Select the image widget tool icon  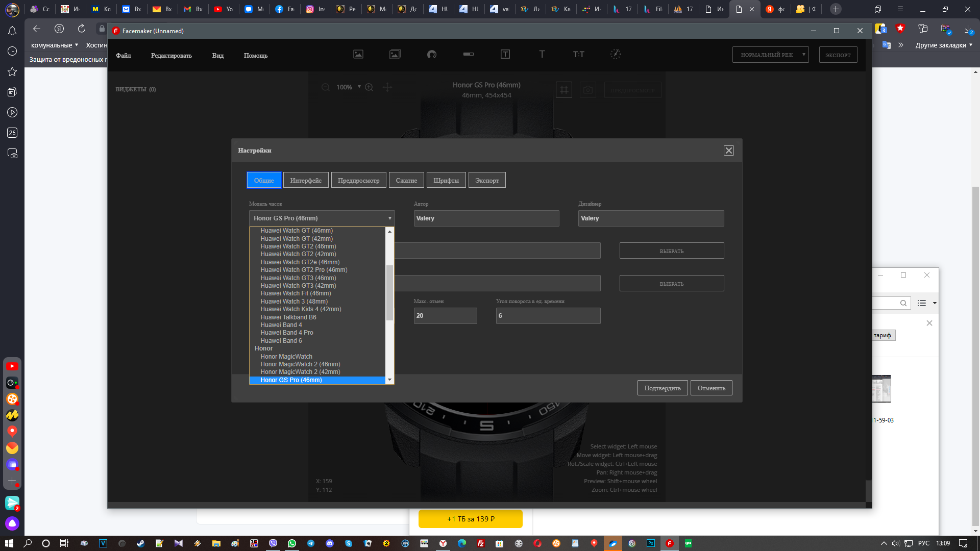[x=358, y=54]
